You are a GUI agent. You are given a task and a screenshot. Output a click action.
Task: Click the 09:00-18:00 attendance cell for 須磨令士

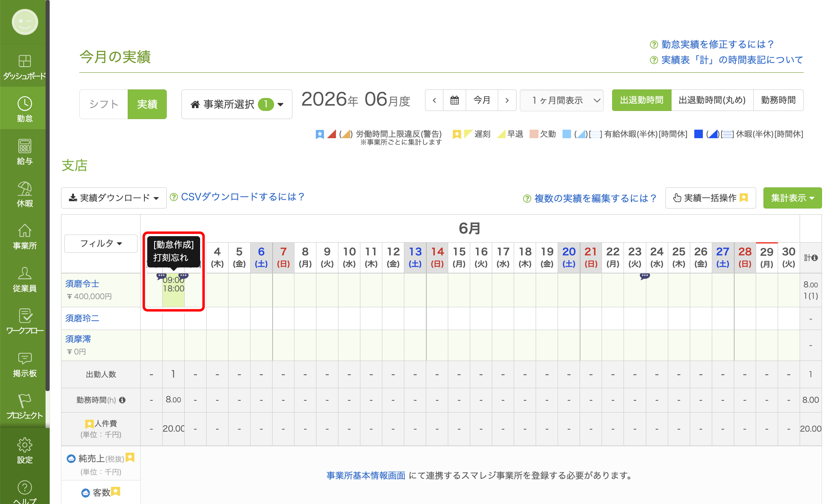tap(174, 290)
